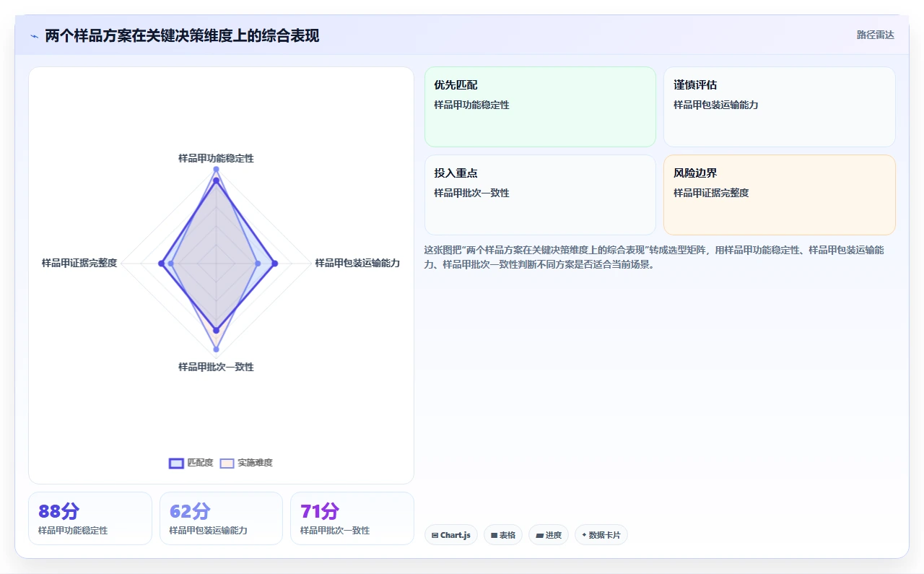Toggle the 实施难度 legend swatch

pos(227,463)
